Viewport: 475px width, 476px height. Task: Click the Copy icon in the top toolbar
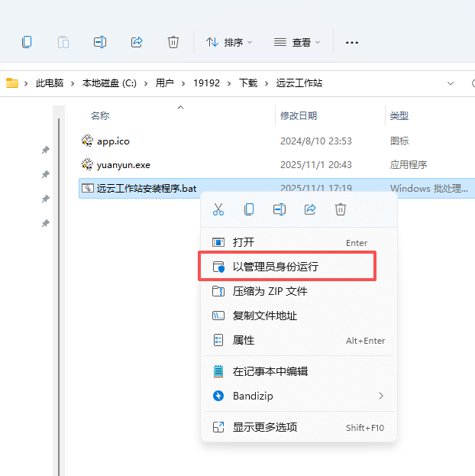(27, 42)
